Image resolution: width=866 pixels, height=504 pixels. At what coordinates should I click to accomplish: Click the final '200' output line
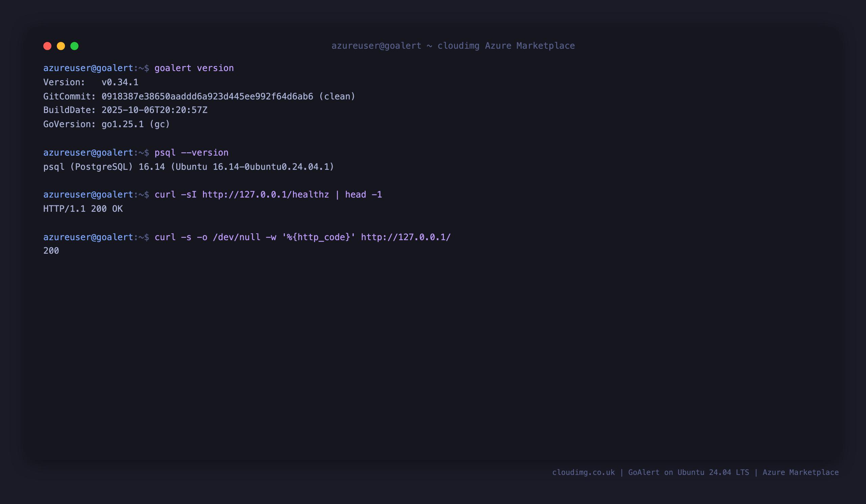(x=51, y=251)
